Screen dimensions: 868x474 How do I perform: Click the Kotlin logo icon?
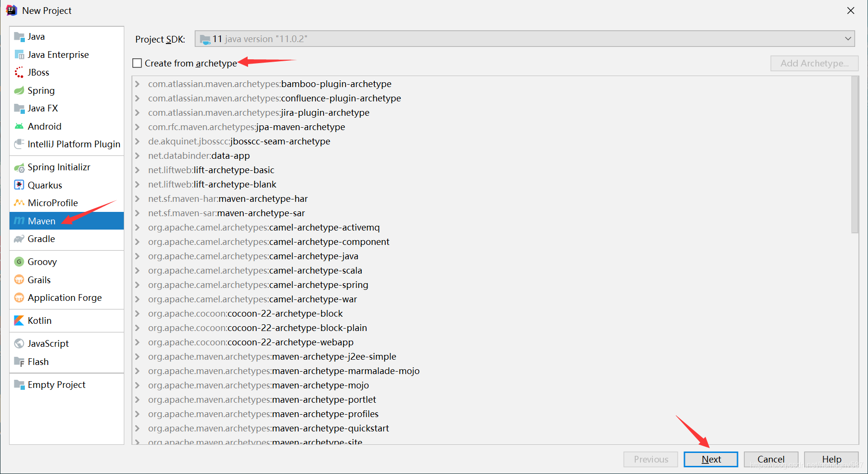(19, 320)
